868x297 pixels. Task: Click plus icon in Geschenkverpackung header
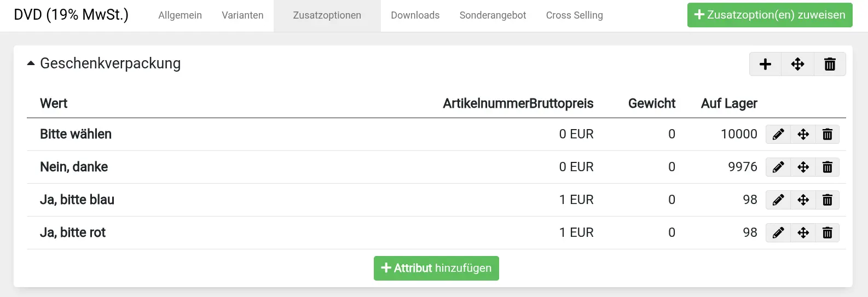point(765,64)
